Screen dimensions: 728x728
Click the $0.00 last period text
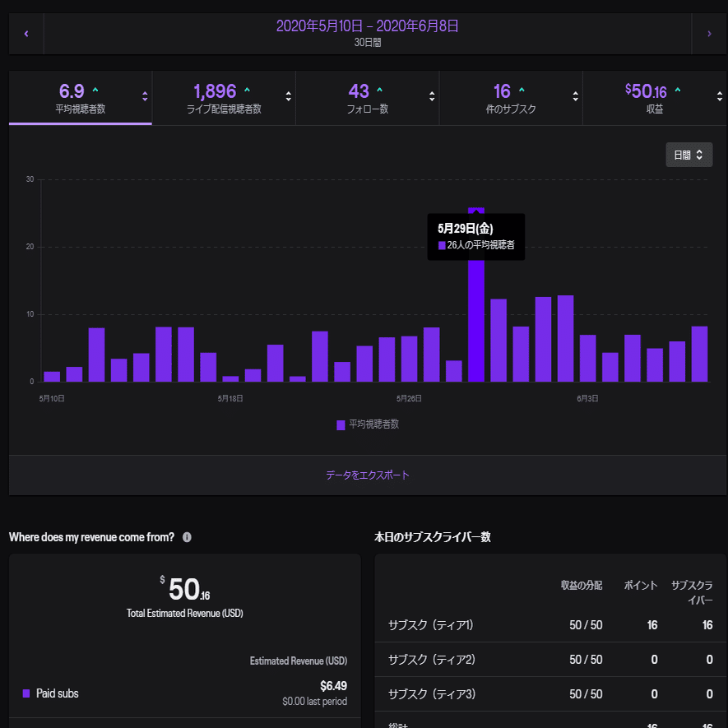(314, 701)
